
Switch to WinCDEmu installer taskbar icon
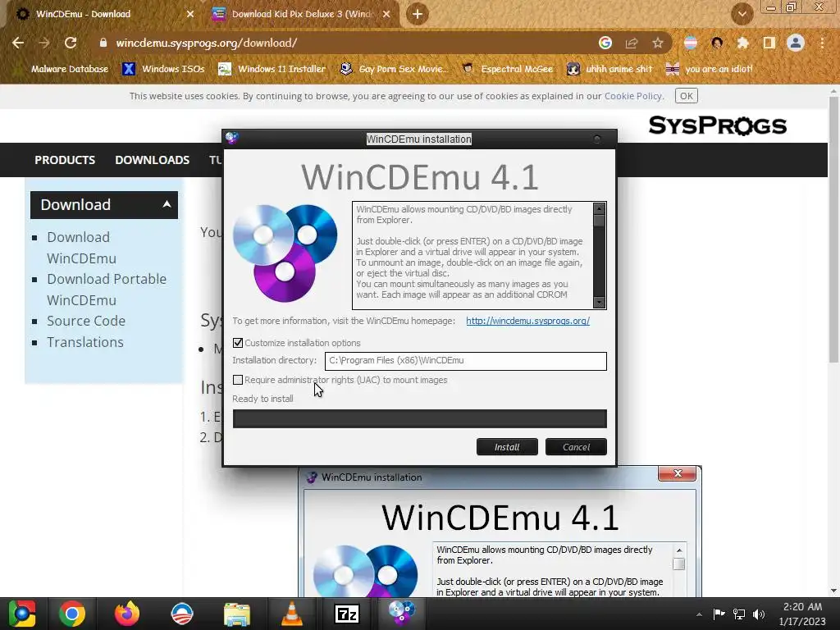click(x=401, y=614)
